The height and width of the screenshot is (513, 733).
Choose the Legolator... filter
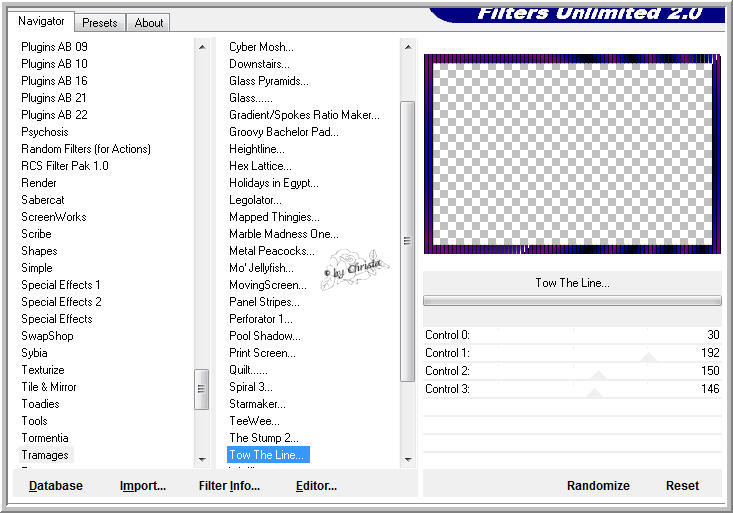255,200
